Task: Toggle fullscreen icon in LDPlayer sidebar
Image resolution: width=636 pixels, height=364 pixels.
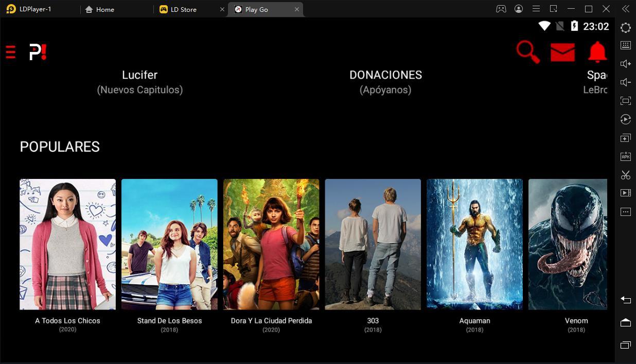Action: [x=626, y=101]
